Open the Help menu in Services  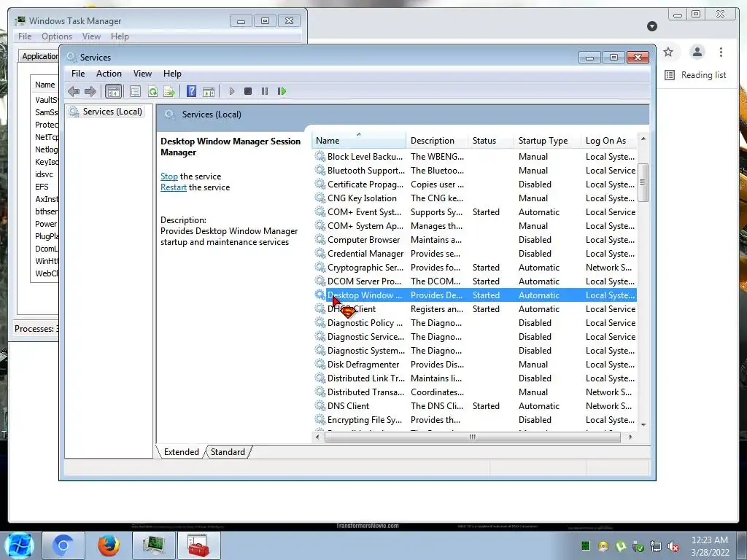click(172, 74)
